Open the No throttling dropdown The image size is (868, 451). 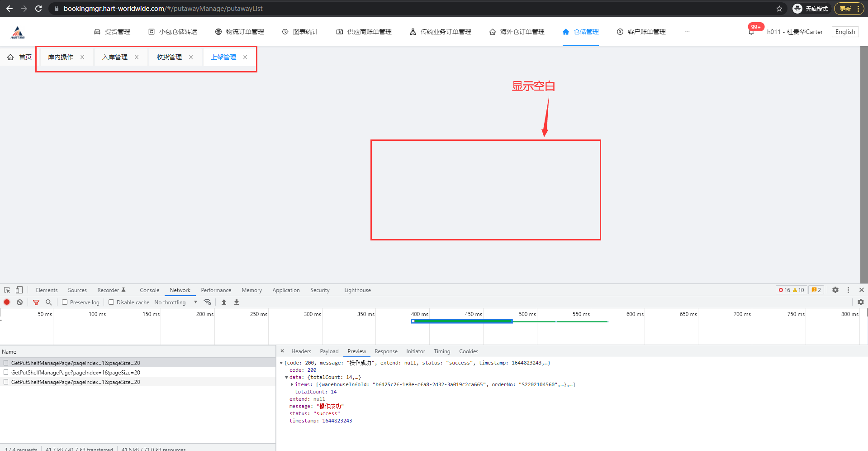(175, 302)
